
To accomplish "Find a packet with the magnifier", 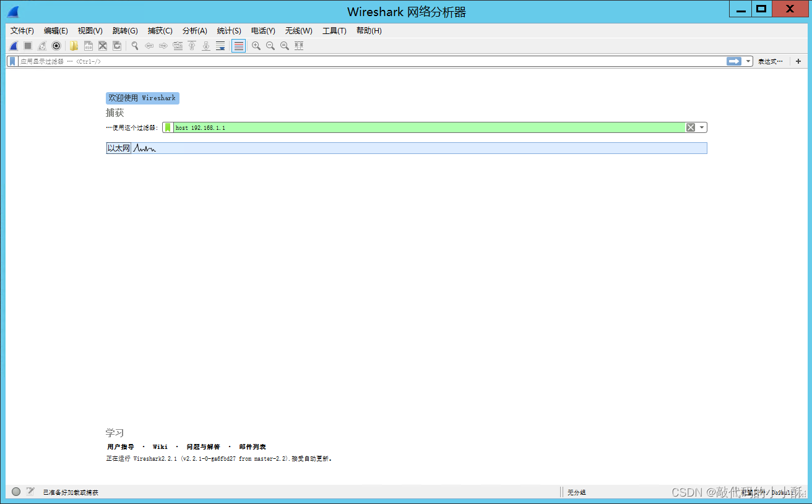I will point(135,46).
